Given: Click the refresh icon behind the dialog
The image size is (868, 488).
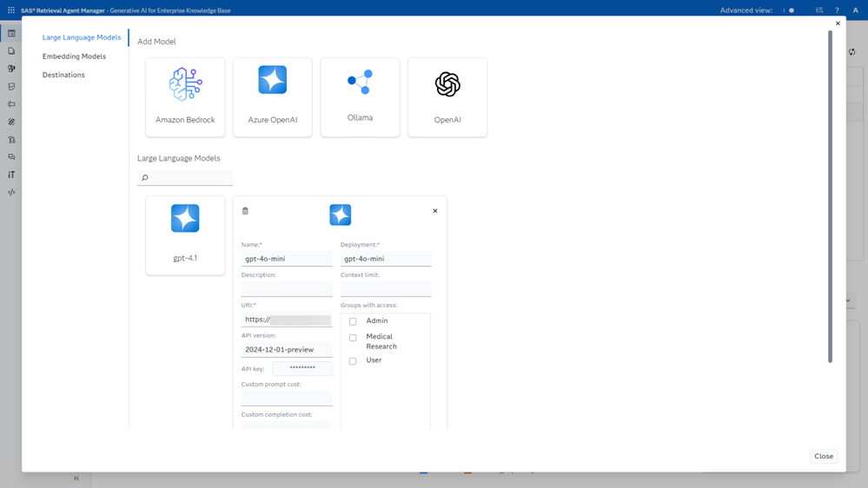Looking at the screenshot, I should pos(852,51).
